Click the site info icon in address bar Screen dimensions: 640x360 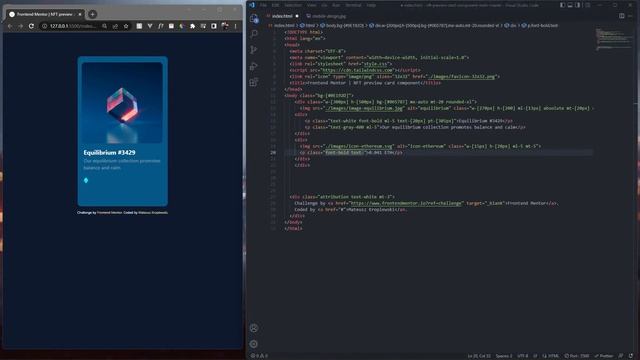tap(44, 26)
